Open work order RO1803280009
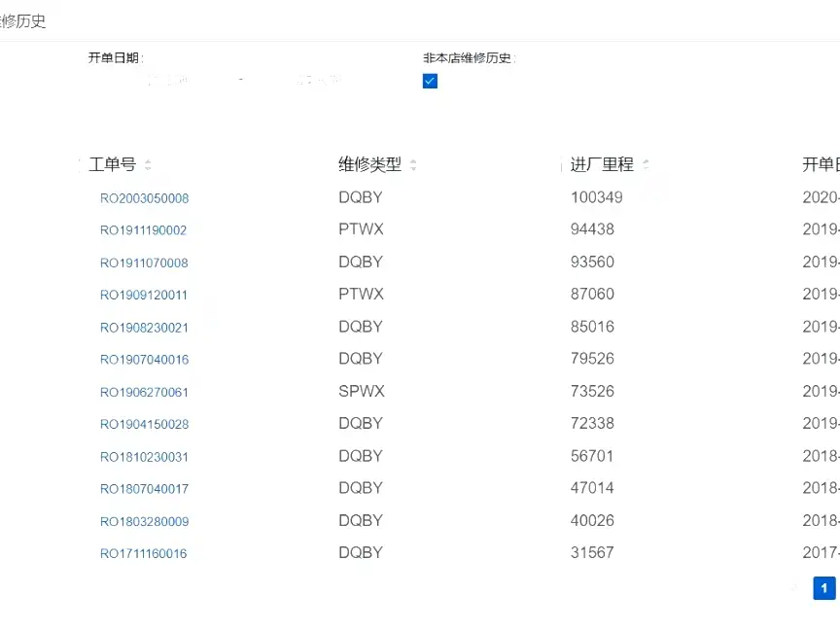Image resolution: width=840 pixels, height=630 pixels. (x=144, y=522)
